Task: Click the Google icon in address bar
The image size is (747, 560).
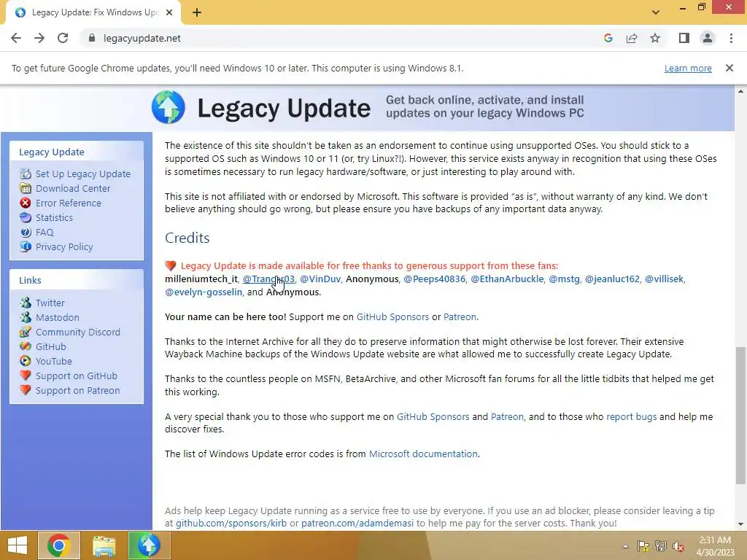Action: tap(608, 38)
